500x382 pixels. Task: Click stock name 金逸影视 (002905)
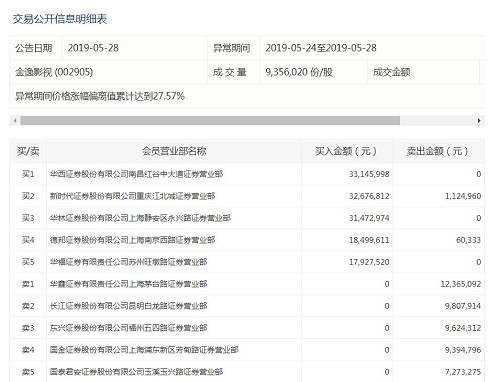point(54,72)
